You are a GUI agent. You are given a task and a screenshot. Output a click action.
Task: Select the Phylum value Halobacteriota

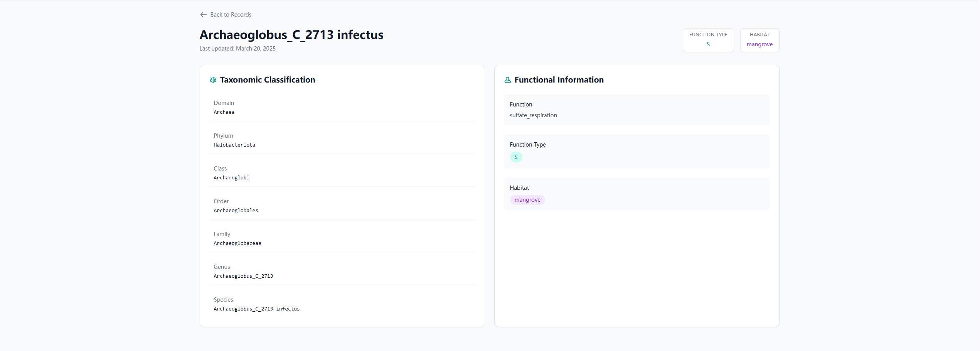[x=234, y=145]
